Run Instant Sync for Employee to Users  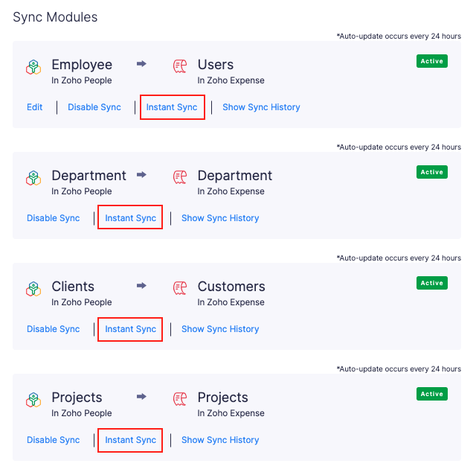172,107
